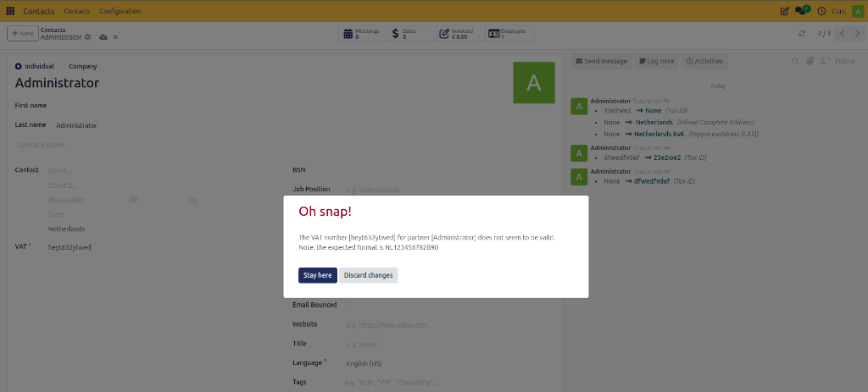The image size is (868, 392).
Task: Click the gear icon beside Administrator breadcrumb
Action: pyautogui.click(x=87, y=37)
